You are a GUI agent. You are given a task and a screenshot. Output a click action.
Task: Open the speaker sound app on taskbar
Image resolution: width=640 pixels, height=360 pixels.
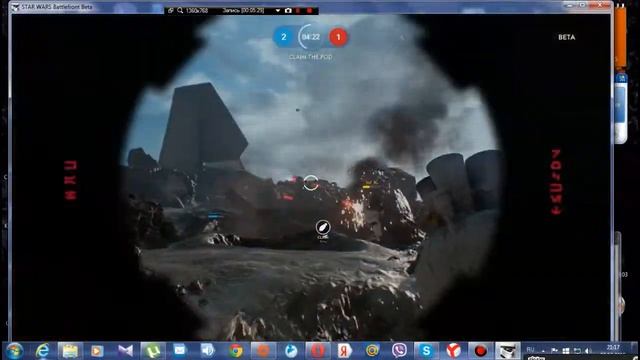coord(207,351)
